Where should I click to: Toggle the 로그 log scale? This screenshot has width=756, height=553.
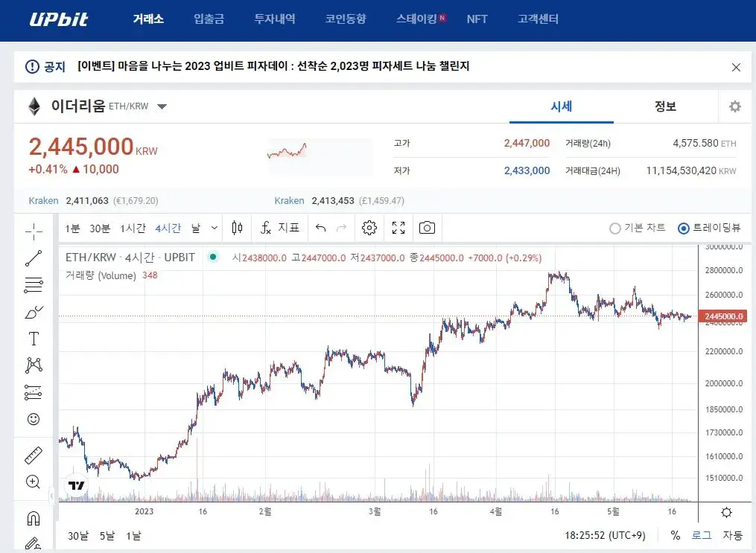pyautogui.click(x=701, y=535)
